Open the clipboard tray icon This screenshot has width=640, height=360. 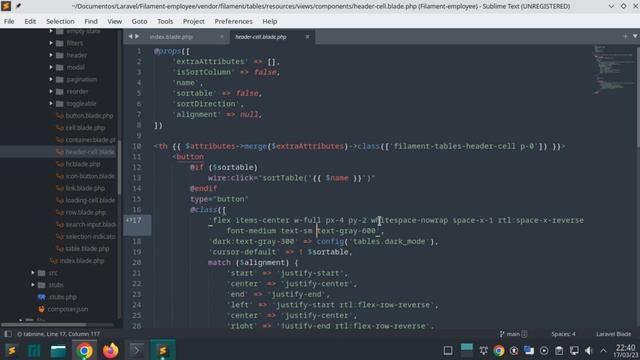click(x=559, y=350)
